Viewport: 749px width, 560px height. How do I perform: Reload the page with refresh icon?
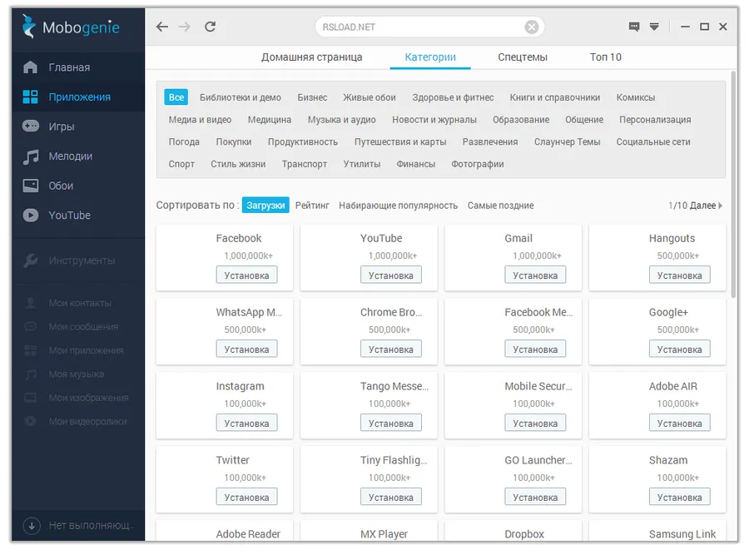tap(211, 27)
